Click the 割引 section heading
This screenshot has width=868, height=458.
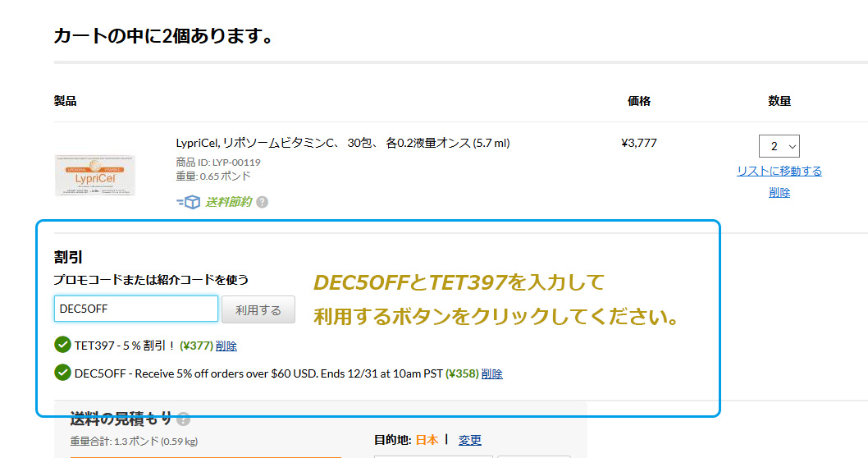68,257
